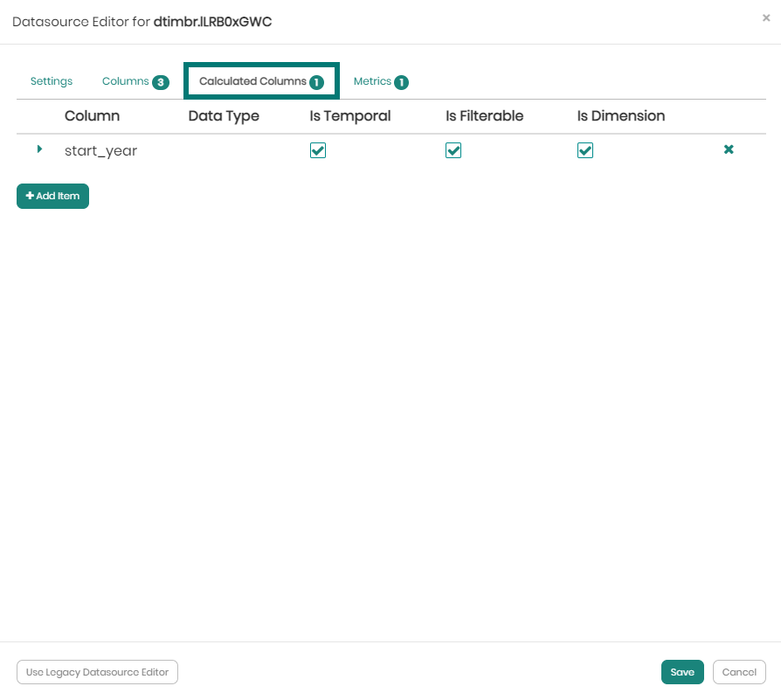781x700 pixels.
Task: Save the datasource changes
Action: (682, 672)
